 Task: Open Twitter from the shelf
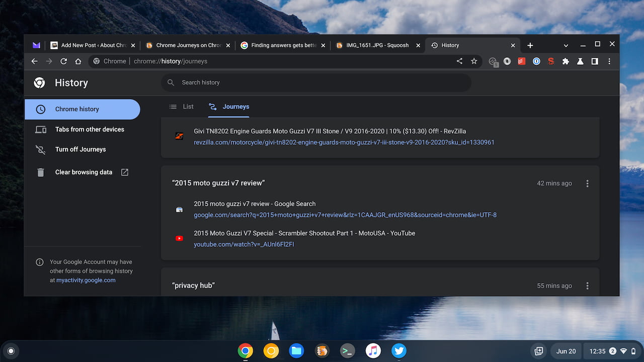click(399, 350)
